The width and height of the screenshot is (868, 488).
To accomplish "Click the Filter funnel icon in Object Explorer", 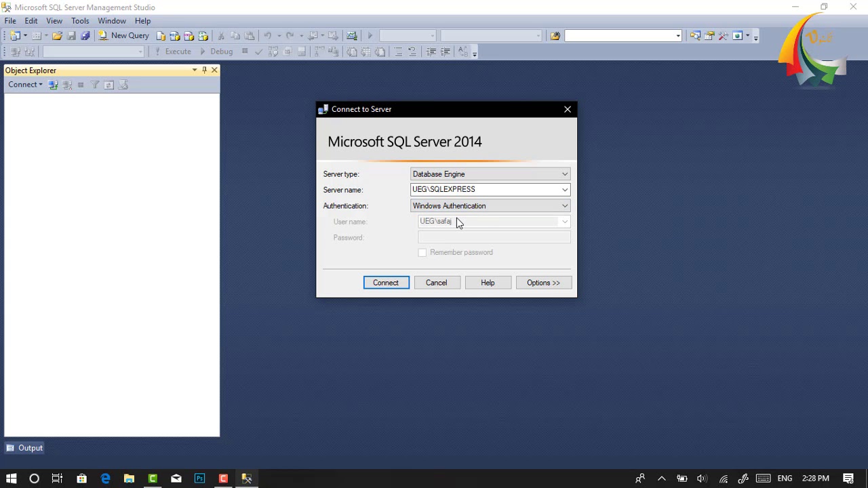I will (95, 85).
